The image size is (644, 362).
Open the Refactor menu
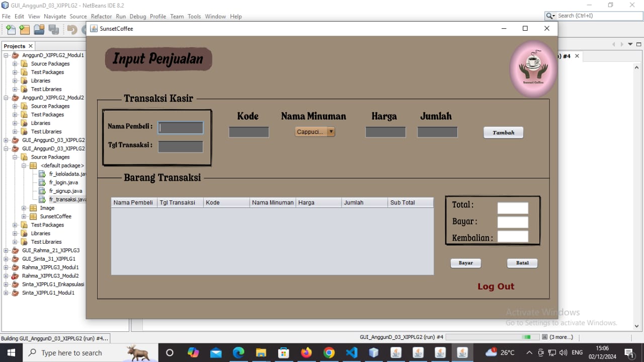click(x=101, y=16)
